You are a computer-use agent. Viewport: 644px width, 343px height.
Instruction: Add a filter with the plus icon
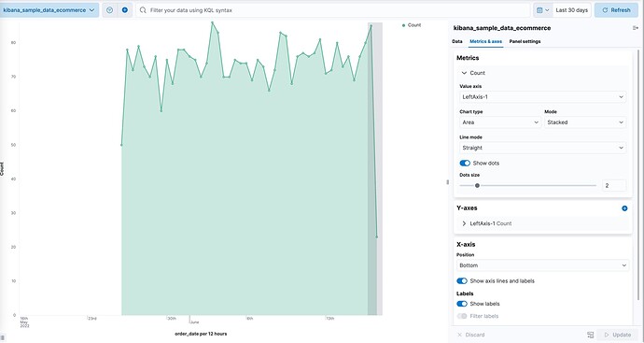coord(125,10)
